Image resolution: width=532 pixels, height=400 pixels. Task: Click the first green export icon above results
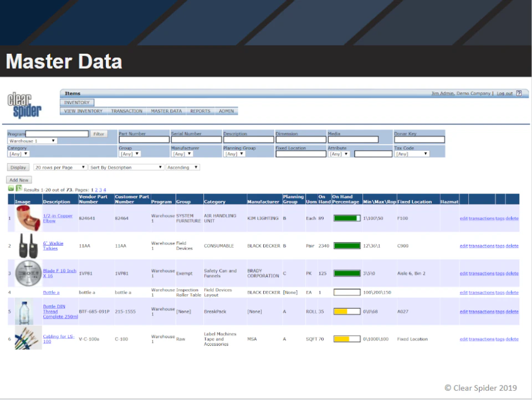tap(11, 189)
